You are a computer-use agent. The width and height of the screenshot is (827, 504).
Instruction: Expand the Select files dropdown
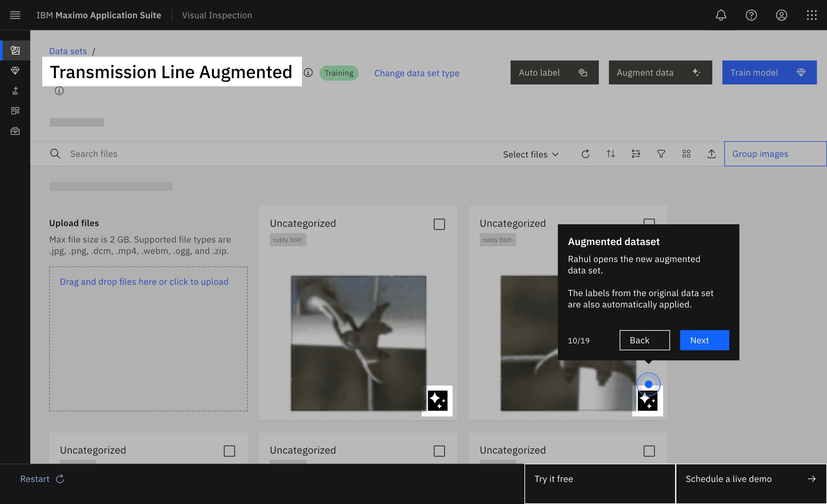531,154
